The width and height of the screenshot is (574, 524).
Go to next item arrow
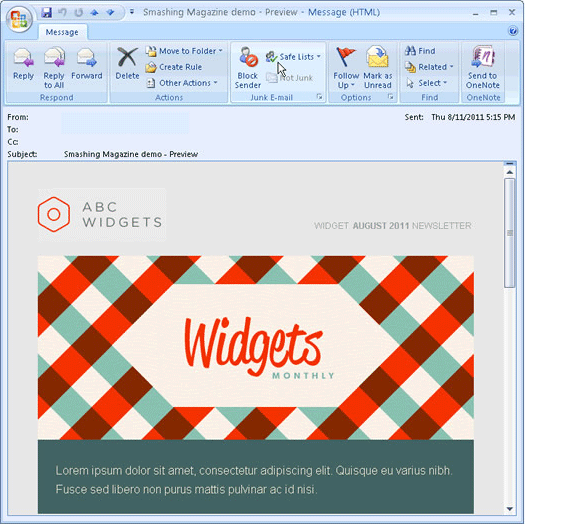[110, 12]
